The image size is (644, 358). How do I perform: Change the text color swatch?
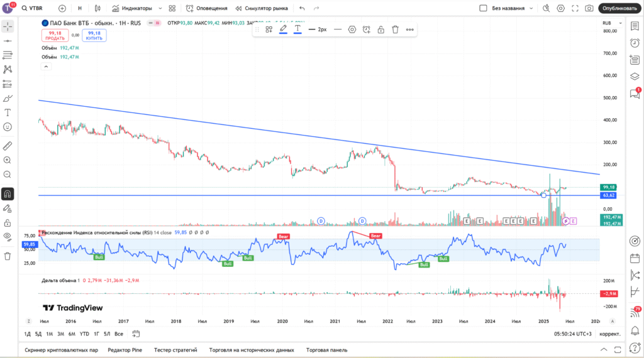[297, 30]
